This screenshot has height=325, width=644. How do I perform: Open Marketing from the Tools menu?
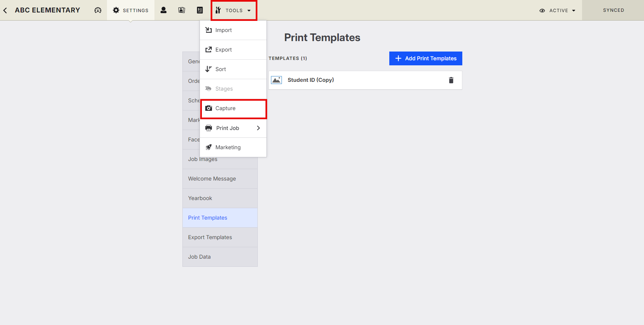coord(228,148)
